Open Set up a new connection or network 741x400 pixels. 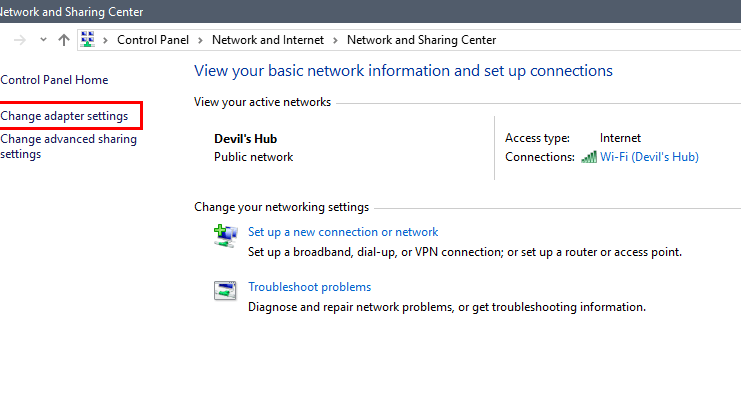[x=343, y=232]
